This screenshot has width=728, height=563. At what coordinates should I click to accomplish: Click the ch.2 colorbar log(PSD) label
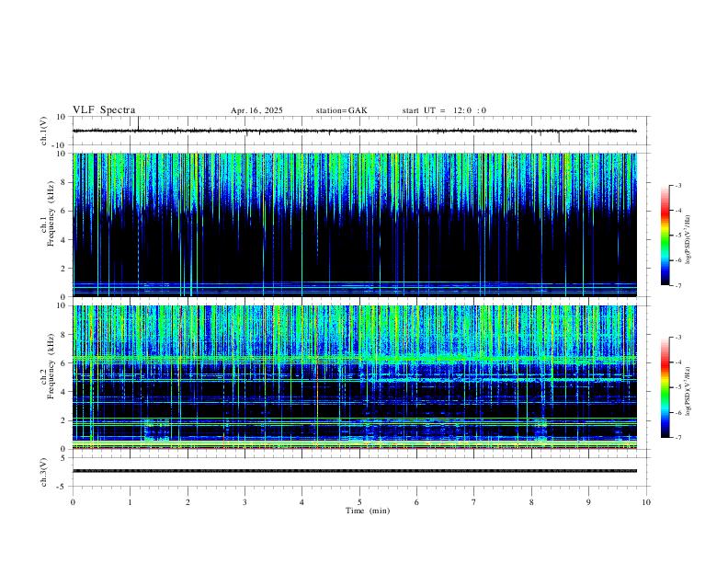click(x=688, y=391)
